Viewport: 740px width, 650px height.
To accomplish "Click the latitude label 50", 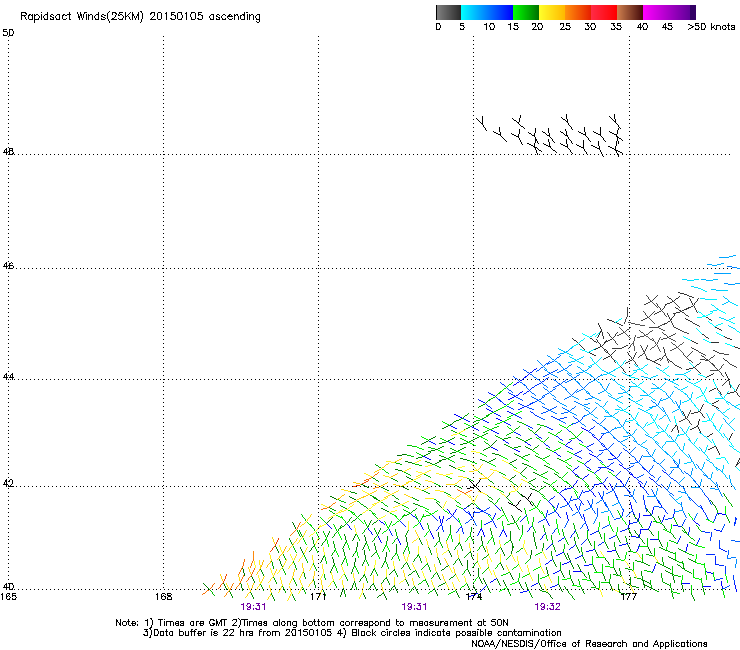I will pyautogui.click(x=8, y=33).
